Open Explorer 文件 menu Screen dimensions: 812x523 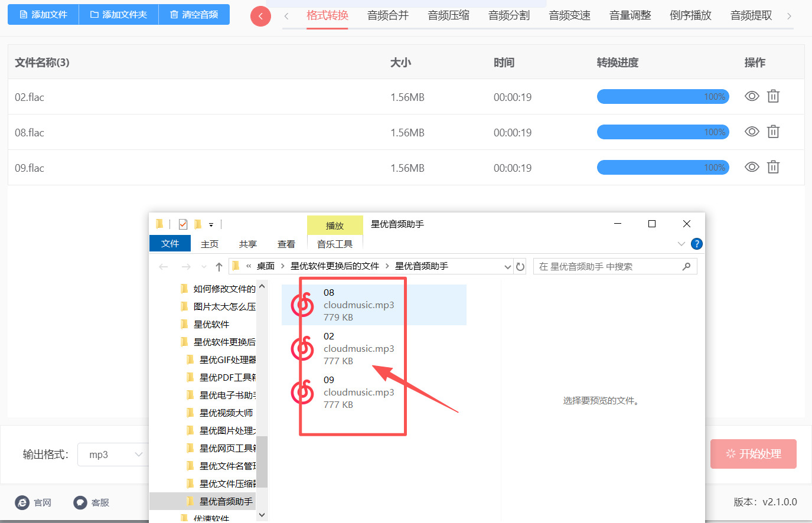[x=170, y=244]
